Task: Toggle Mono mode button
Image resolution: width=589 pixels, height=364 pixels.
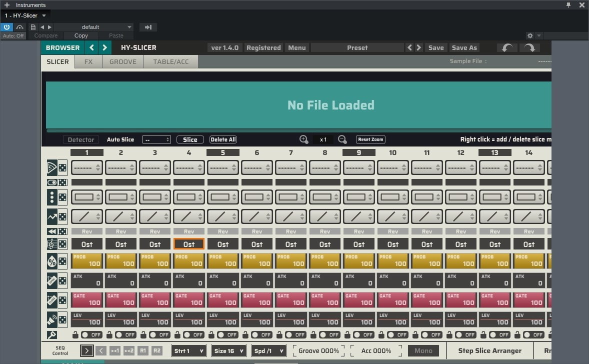Action: pyautogui.click(x=423, y=350)
